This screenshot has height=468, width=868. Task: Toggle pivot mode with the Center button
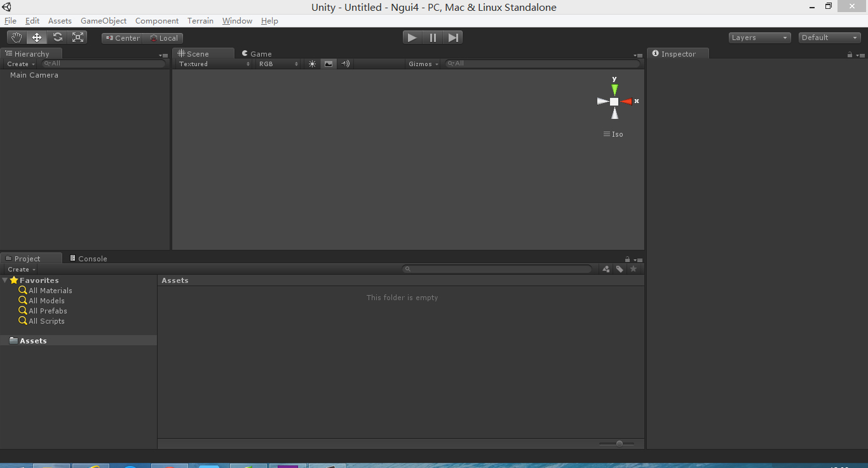pos(123,38)
